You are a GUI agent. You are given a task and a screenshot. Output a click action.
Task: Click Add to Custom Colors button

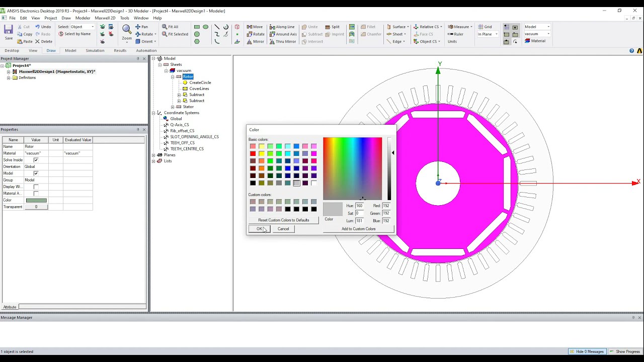click(x=358, y=229)
